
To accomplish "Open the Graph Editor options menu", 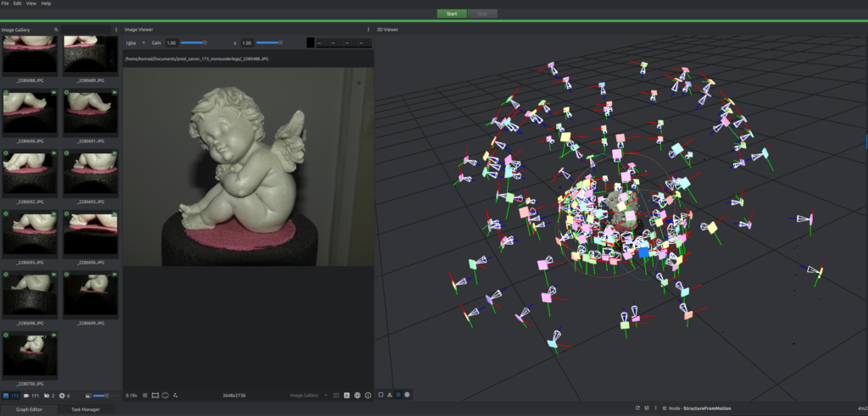I will coord(655,408).
